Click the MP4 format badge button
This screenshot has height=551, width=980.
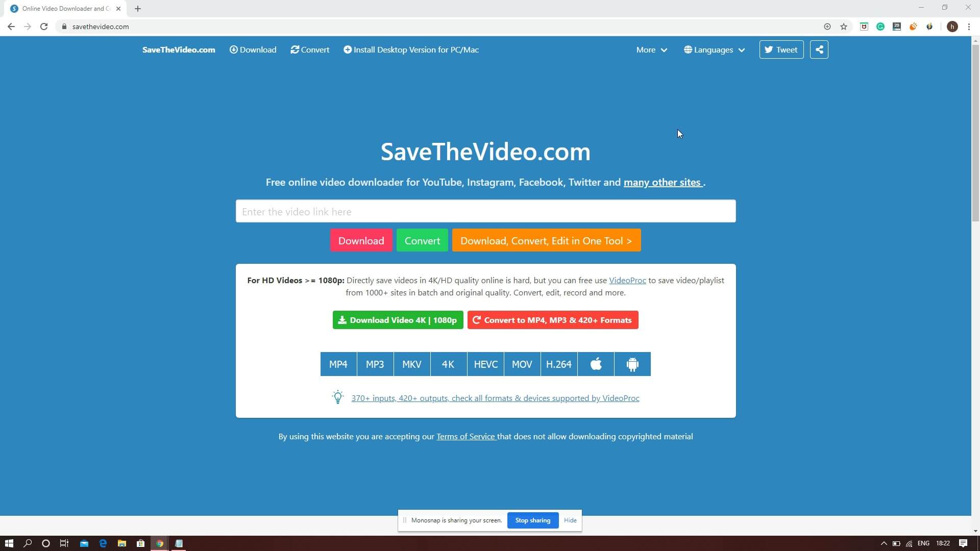point(338,364)
